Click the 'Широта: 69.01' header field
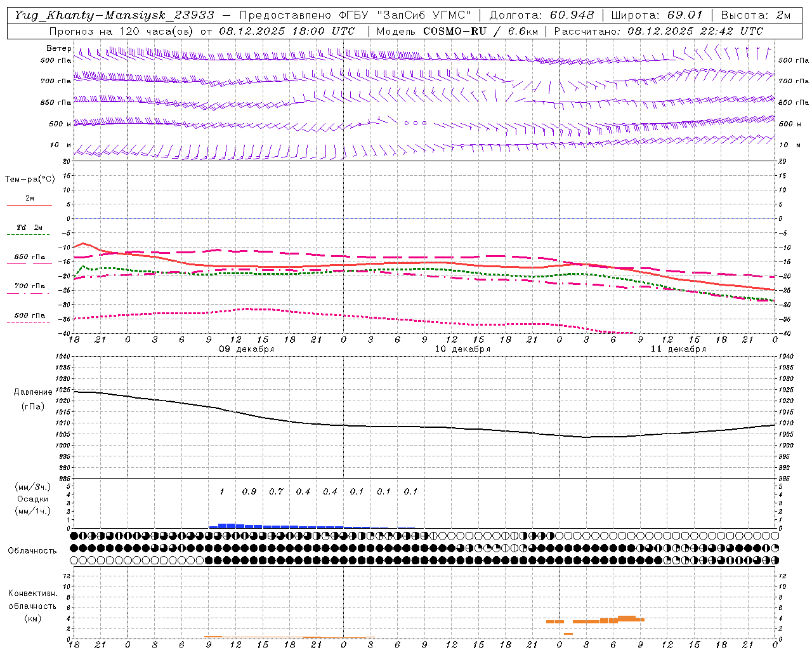The width and height of the screenshot is (812, 650). [657, 15]
